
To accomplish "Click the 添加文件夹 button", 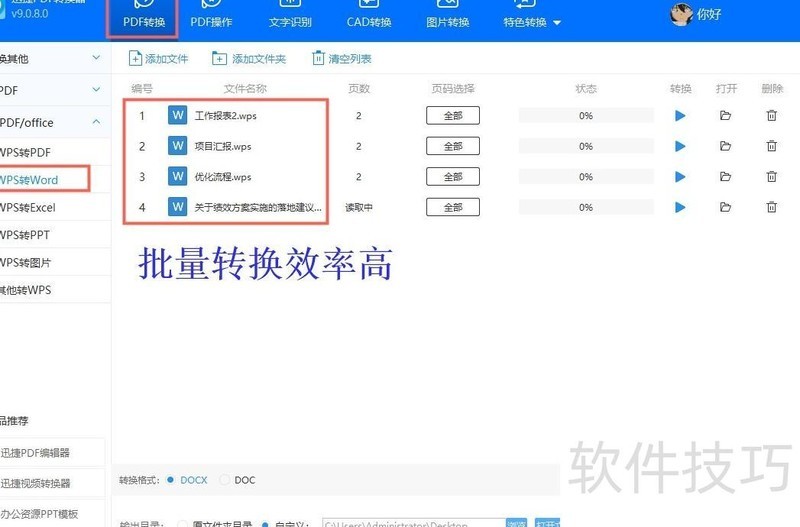I will click(x=249, y=59).
